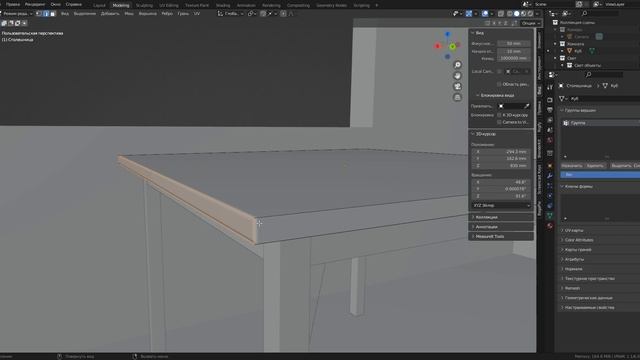This screenshot has height=360, width=640.
Task: Open XYZ Эйлер rotation mode dropdown
Action: (x=501, y=205)
